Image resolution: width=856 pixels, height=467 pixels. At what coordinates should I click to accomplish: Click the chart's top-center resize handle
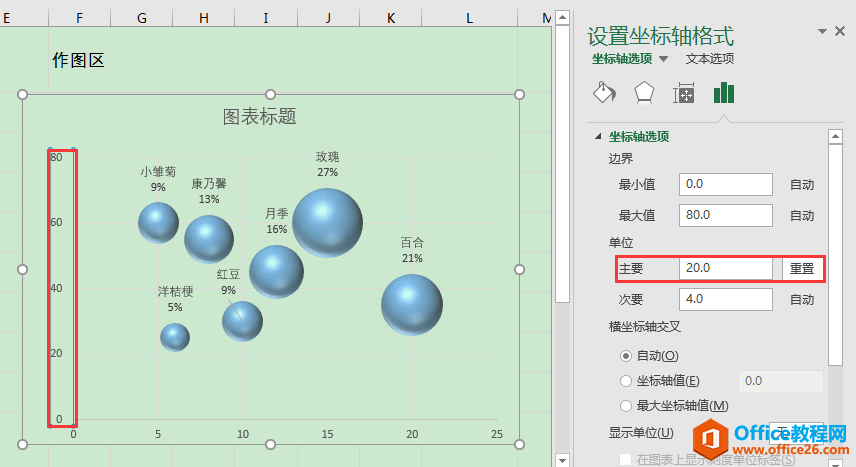click(270, 94)
